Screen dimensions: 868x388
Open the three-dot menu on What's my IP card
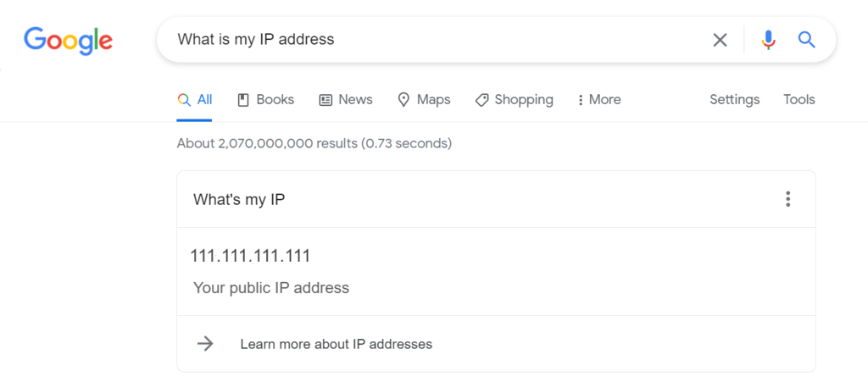(788, 199)
